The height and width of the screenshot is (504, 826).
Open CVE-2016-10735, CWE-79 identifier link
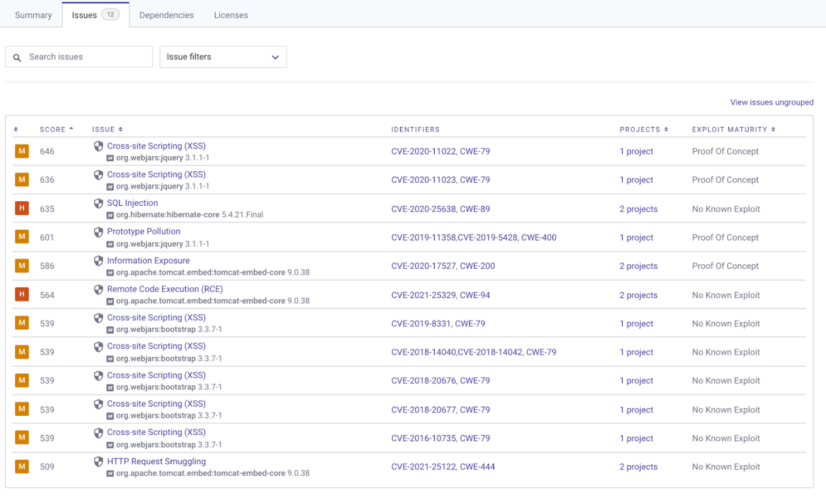(440, 438)
